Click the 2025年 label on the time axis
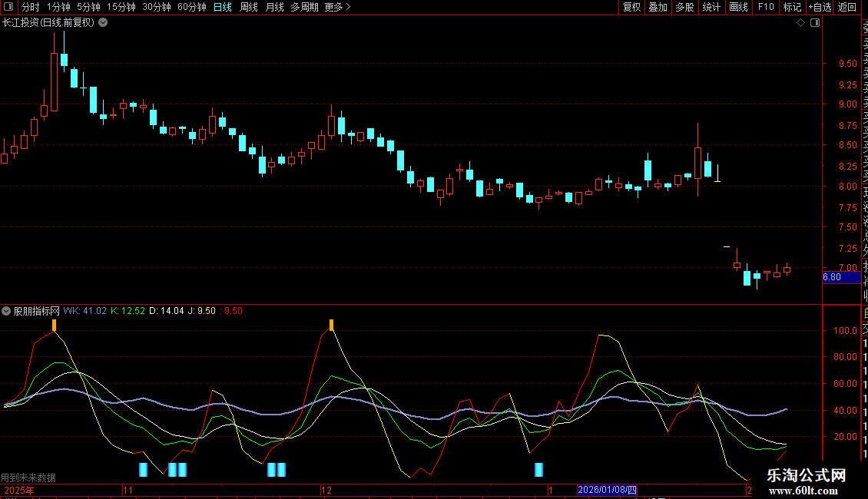The width and height of the screenshot is (868, 499). [19, 490]
